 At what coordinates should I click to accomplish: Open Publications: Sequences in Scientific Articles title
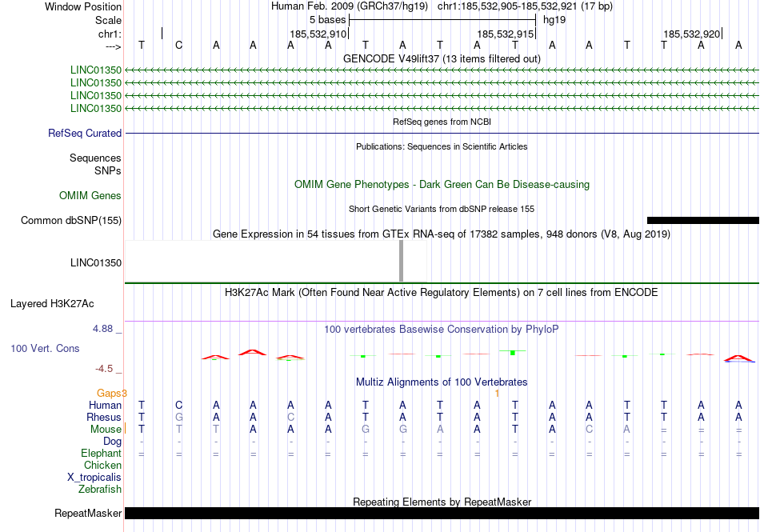coord(442,146)
